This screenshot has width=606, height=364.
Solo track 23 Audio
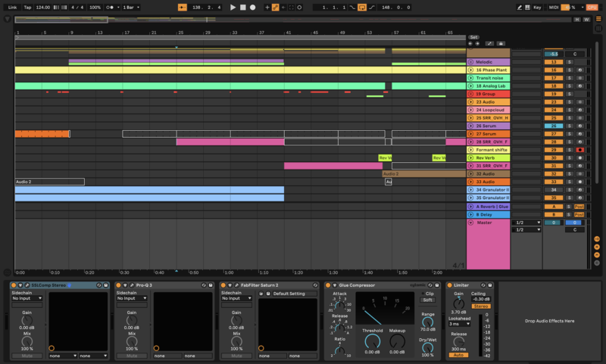tap(569, 101)
